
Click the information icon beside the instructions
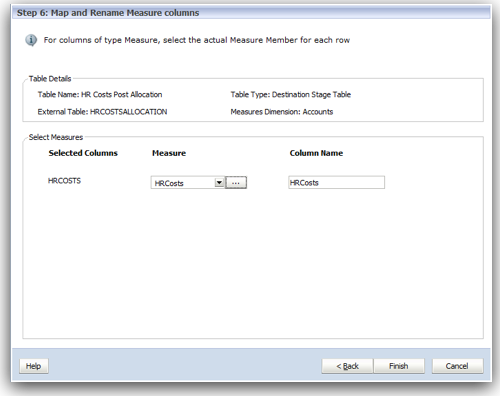coord(31,40)
